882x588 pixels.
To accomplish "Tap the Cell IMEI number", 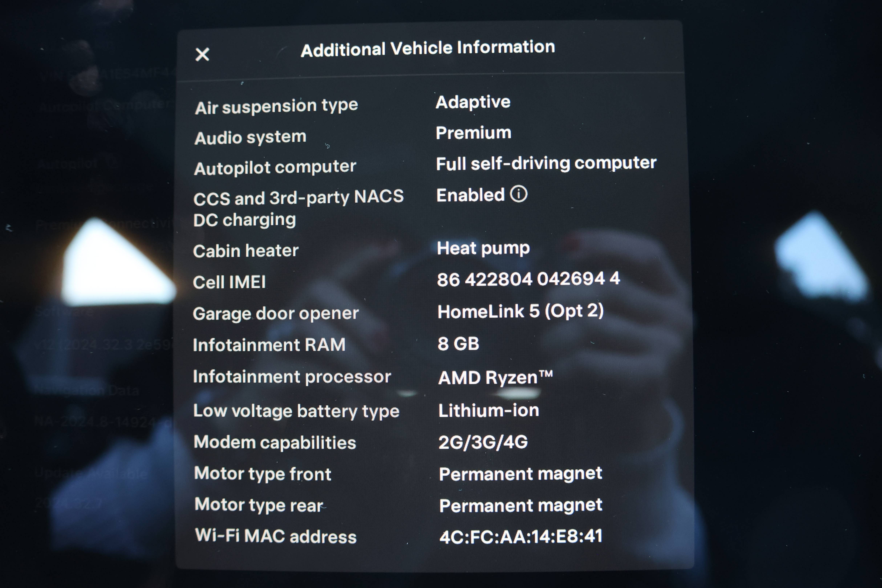I will pyautogui.click(x=528, y=279).
